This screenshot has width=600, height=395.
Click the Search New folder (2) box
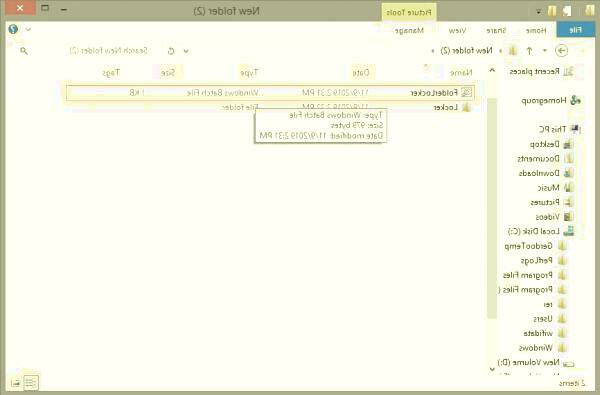coord(108,51)
